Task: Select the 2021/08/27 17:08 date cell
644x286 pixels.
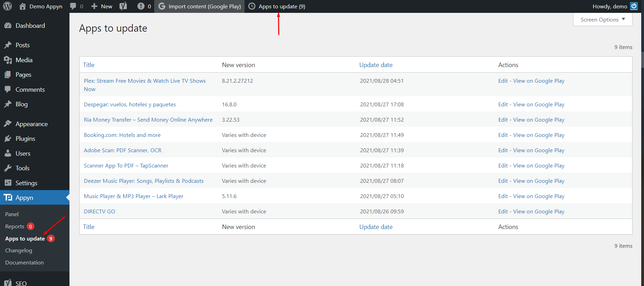Action: pos(382,105)
